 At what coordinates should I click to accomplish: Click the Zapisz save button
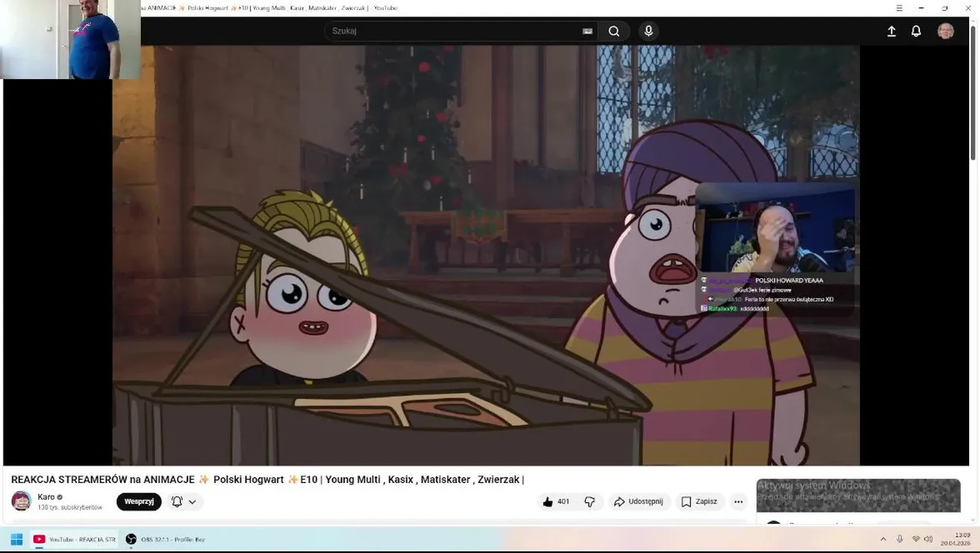(x=699, y=502)
